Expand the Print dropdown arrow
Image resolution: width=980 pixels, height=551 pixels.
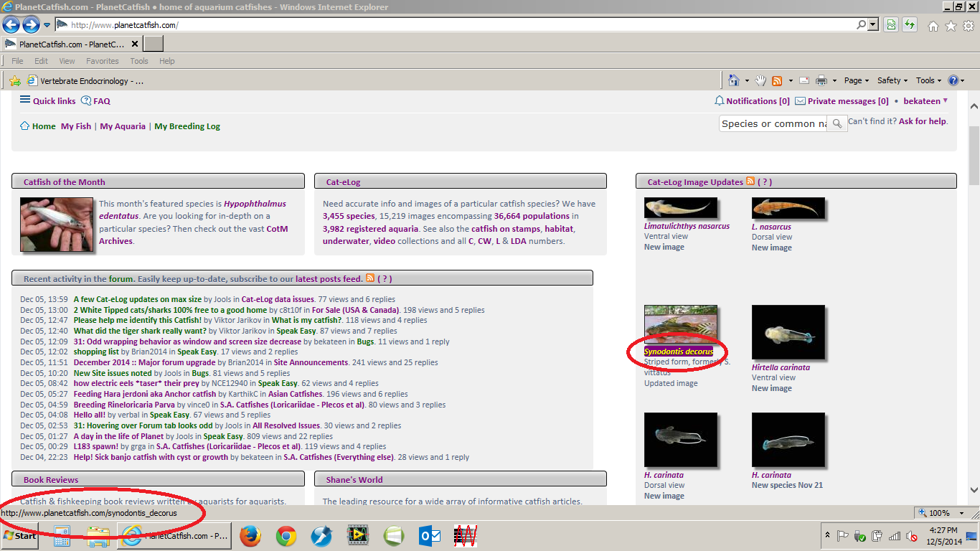[835, 81]
